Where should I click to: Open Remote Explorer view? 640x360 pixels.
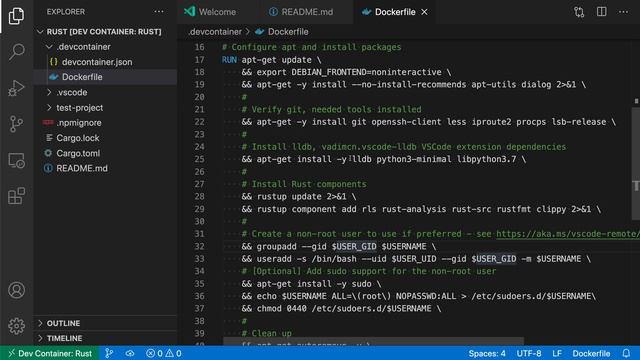pyautogui.click(x=16, y=160)
